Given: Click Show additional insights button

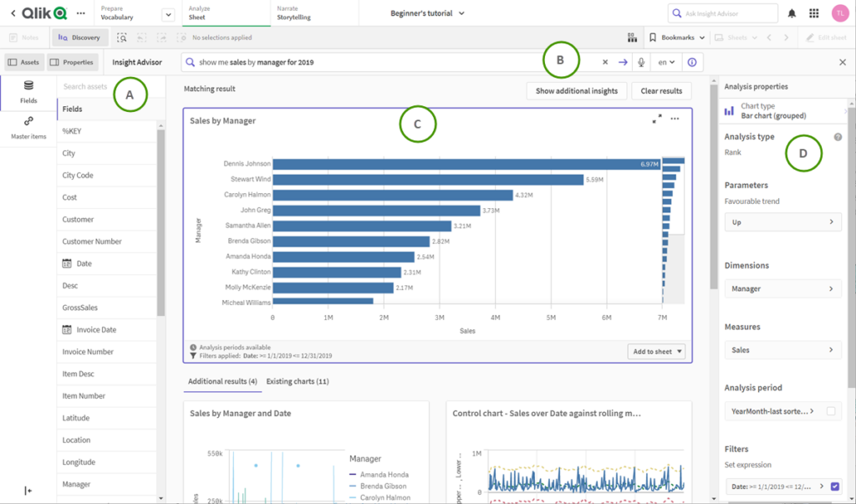Looking at the screenshot, I should (577, 91).
